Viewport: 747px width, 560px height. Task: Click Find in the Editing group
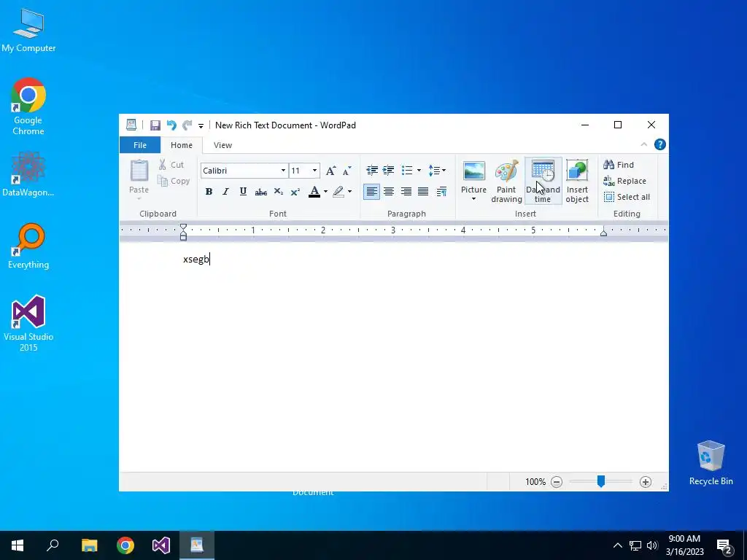(619, 165)
